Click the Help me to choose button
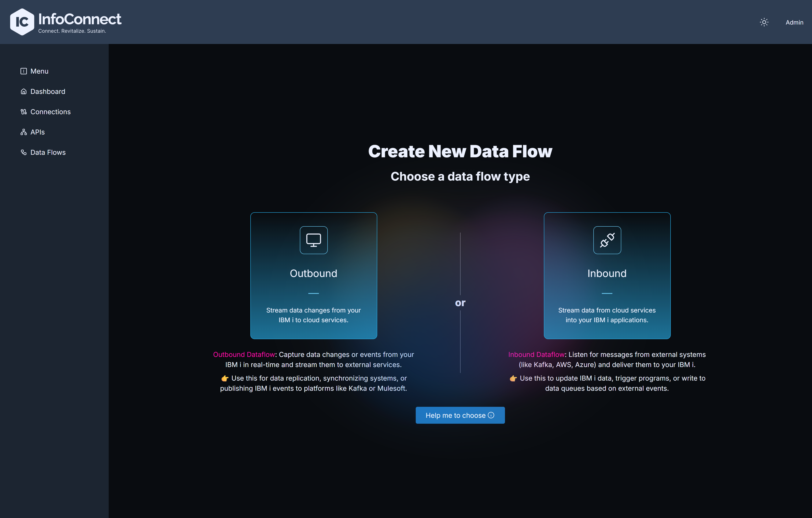Viewport: 812px width, 518px height. [460, 415]
